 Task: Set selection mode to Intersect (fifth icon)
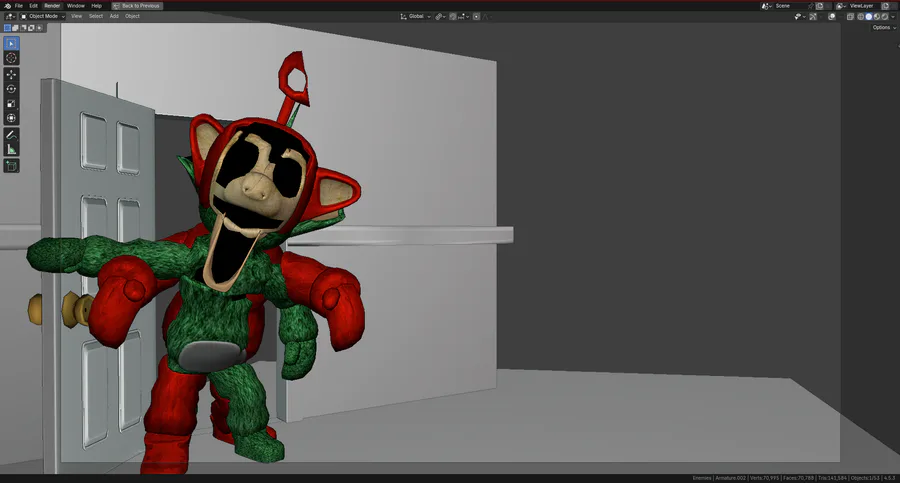pyautogui.click(x=39, y=28)
